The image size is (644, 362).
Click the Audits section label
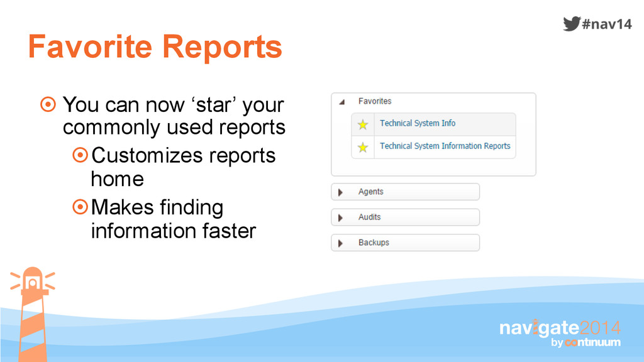(x=370, y=217)
